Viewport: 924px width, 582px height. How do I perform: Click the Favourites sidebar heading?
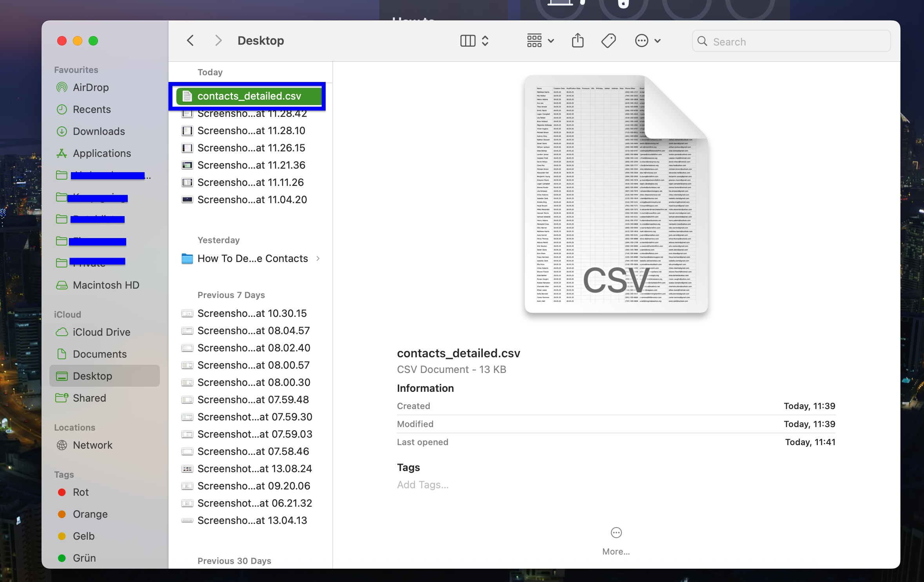tap(76, 70)
